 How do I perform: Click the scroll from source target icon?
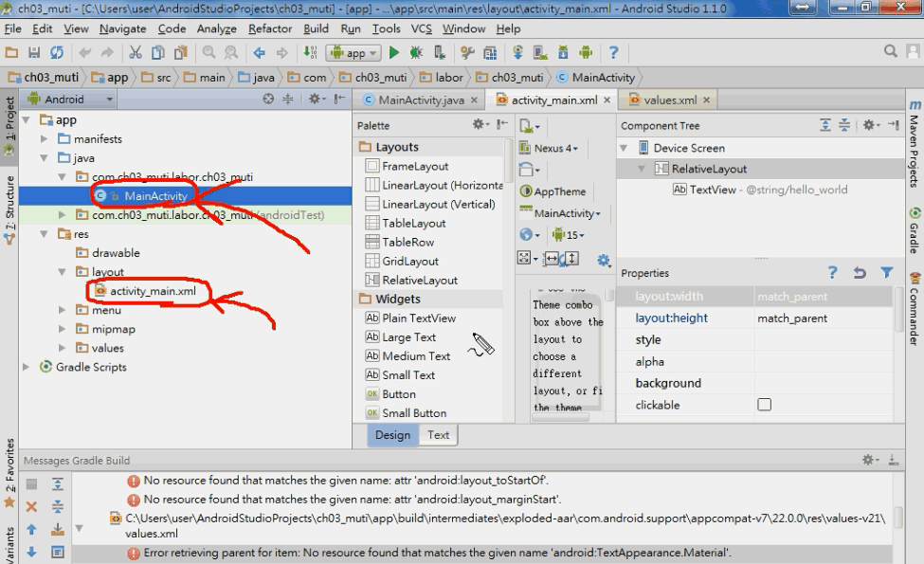coord(268,99)
